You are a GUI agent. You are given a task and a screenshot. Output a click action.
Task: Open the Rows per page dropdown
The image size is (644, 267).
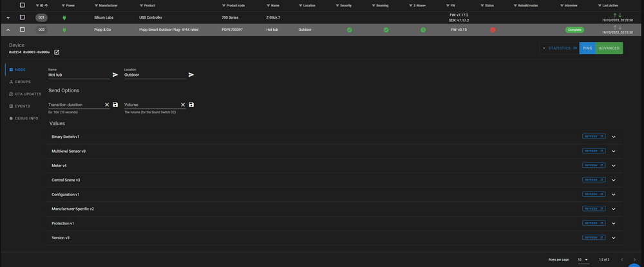[x=583, y=260]
